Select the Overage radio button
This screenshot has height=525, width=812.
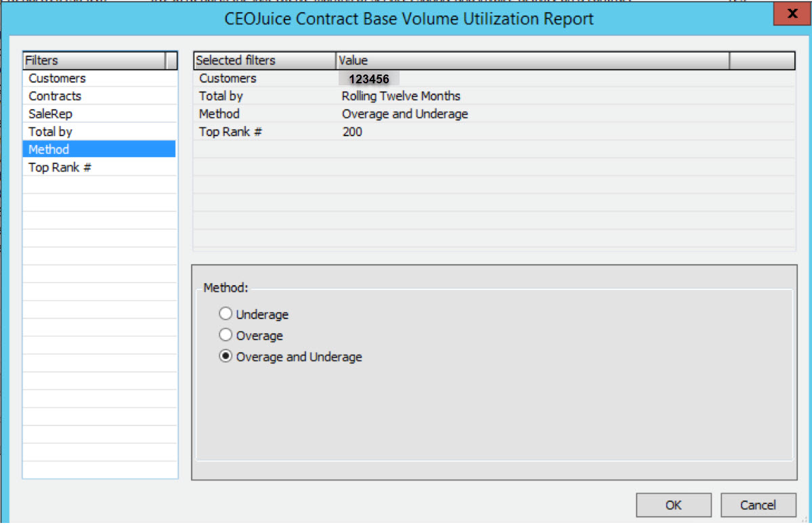tap(226, 335)
